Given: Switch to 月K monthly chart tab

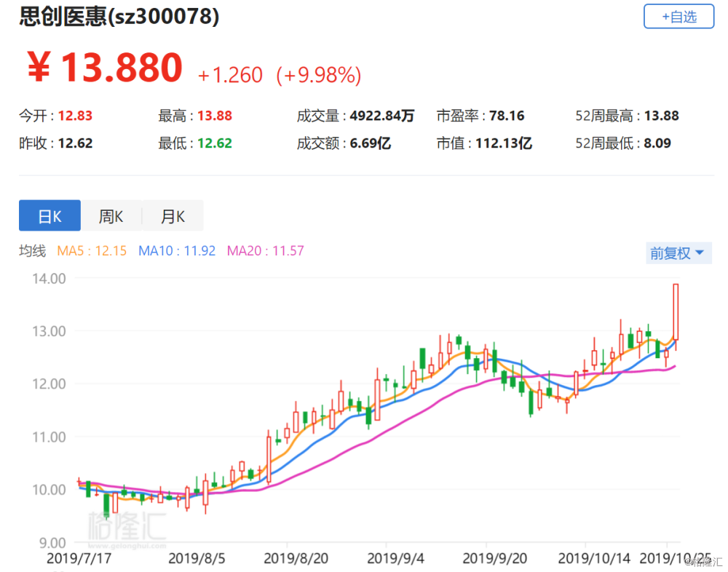Looking at the screenshot, I should [173, 215].
